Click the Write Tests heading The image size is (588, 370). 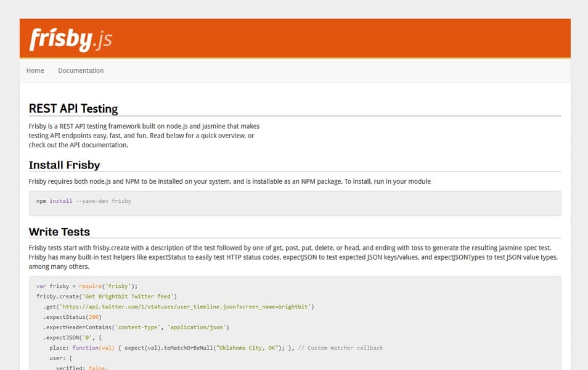59,232
